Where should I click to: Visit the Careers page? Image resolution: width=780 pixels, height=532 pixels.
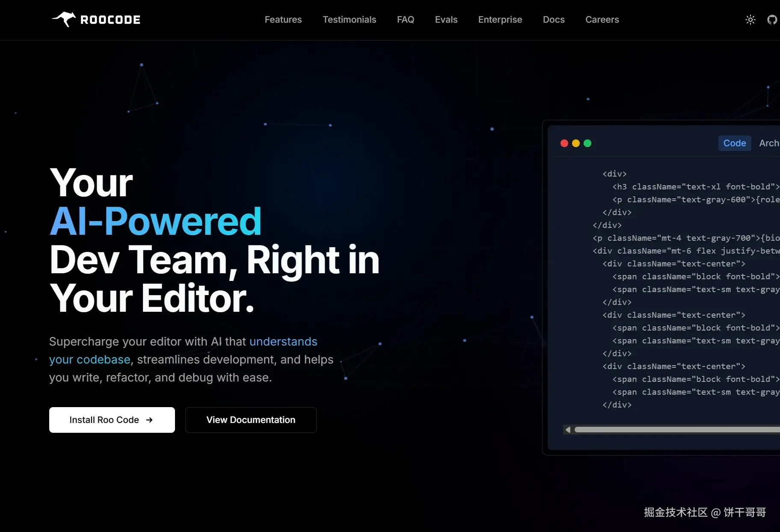(x=602, y=20)
